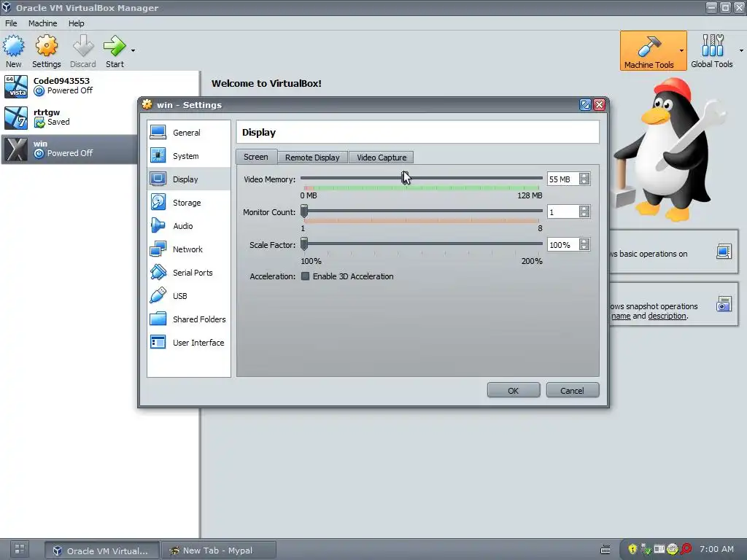The width and height of the screenshot is (747, 560).
Task: Open USB settings category
Action: 189,296
